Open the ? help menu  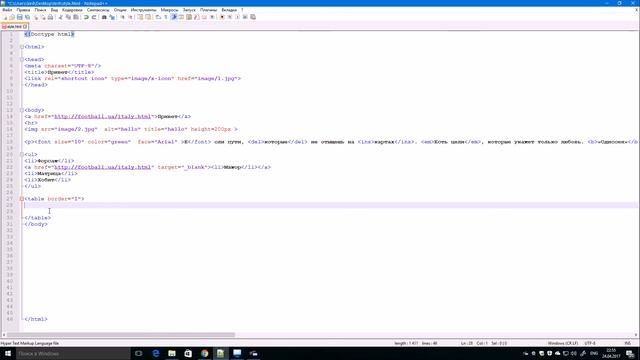(242, 10)
